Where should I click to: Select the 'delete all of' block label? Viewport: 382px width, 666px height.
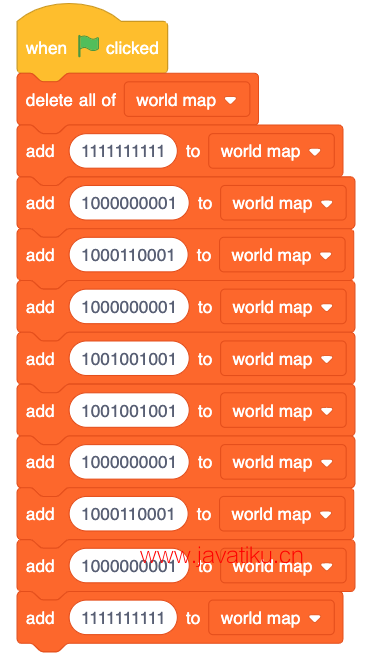pos(71,100)
